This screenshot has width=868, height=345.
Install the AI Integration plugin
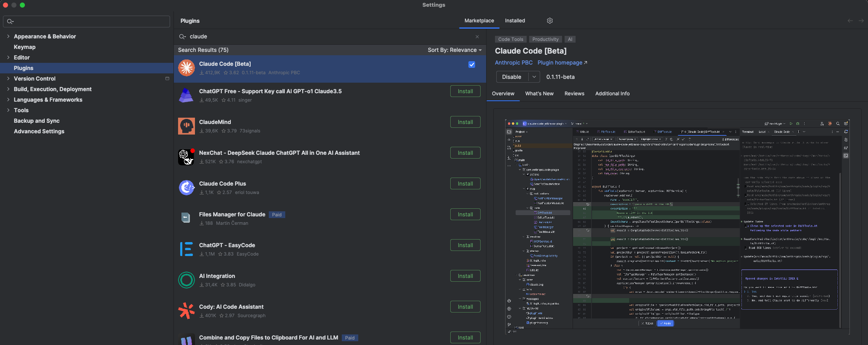click(465, 276)
